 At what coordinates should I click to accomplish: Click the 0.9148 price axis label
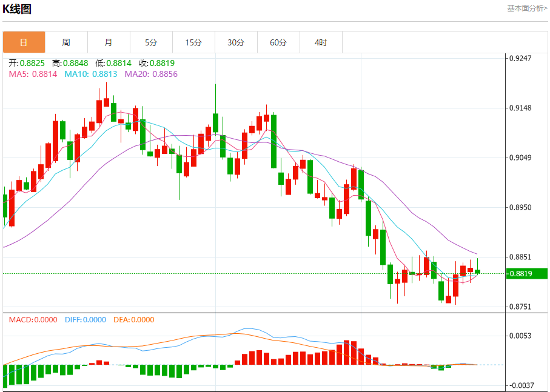tap(520, 108)
